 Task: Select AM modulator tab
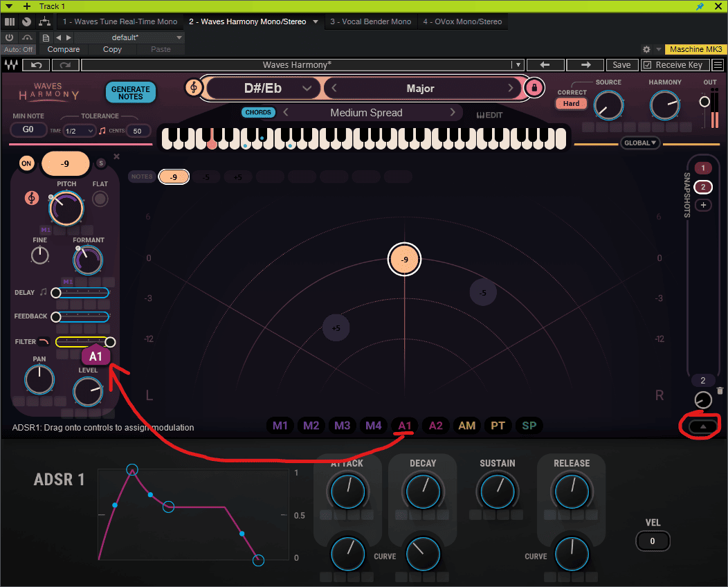(x=466, y=426)
